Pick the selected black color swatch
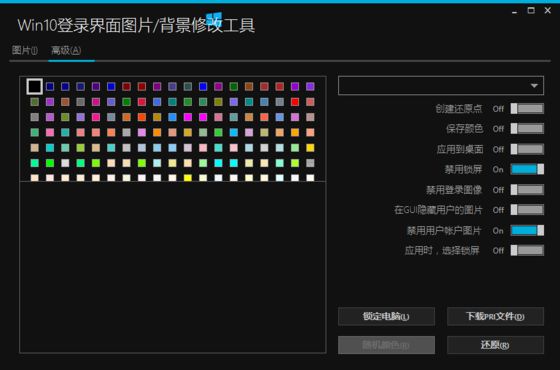The width and height of the screenshot is (560, 370). [35, 86]
